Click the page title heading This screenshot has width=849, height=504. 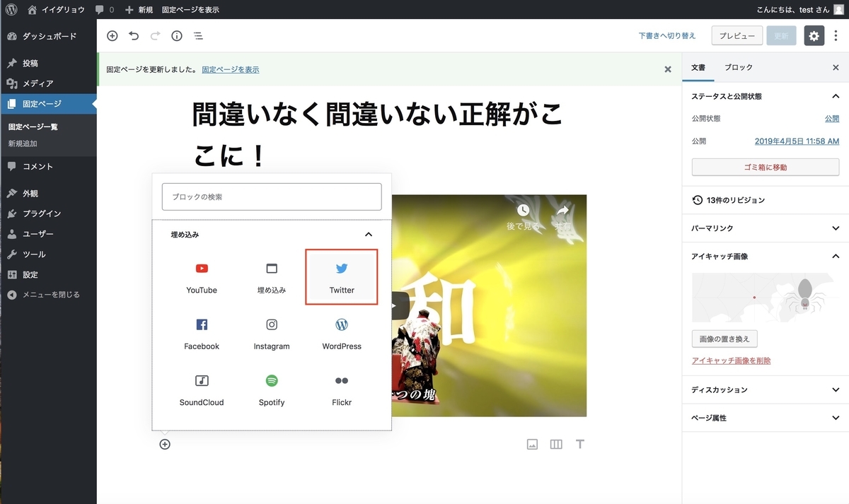pos(378,134)
